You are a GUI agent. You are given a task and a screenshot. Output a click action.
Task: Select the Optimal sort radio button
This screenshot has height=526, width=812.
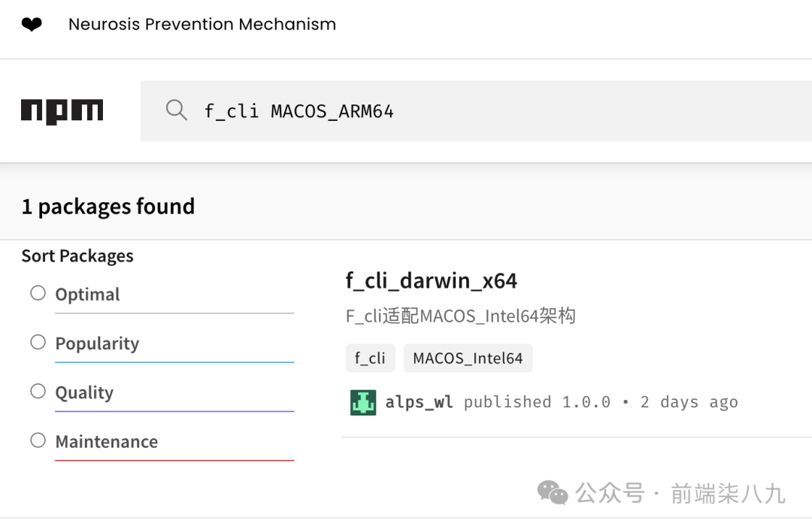pyautogui.click(x=38, y=293)
